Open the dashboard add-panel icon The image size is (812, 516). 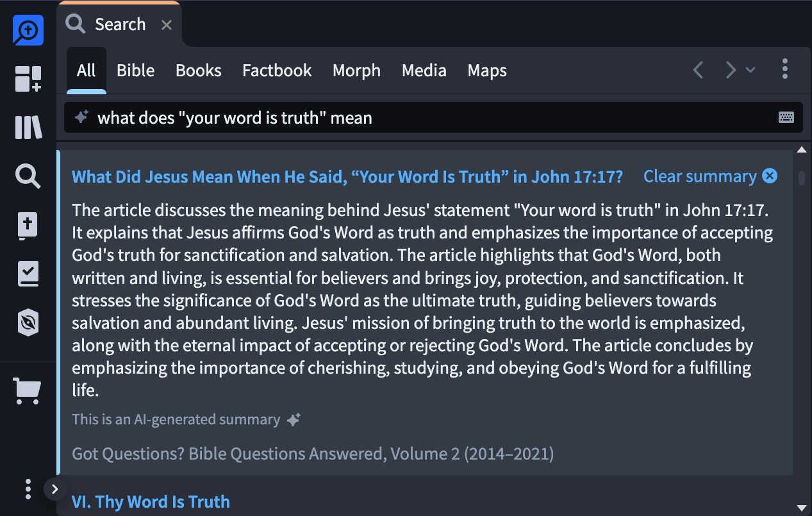pyautogui.click(x=28, y=79)
